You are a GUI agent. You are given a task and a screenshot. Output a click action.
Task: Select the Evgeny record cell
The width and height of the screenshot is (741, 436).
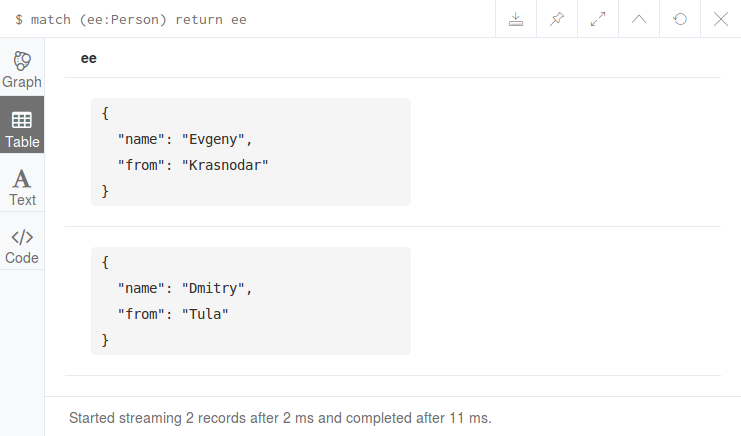(251, 152)
